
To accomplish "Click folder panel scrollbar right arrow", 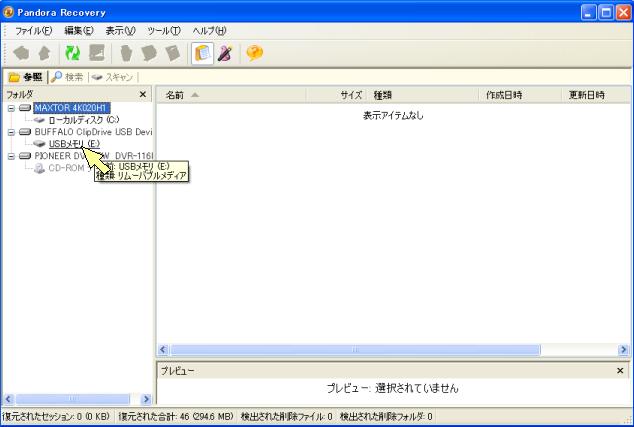I will [146, 399].
